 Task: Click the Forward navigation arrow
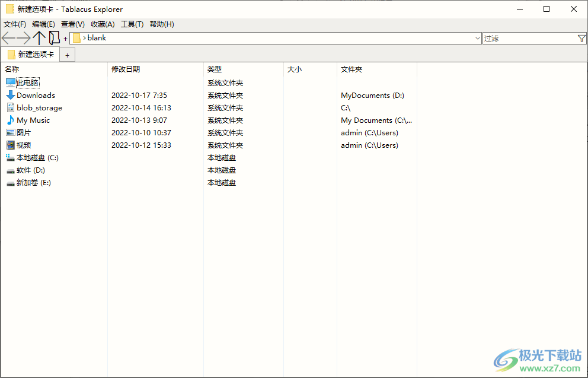(x=24, y=38)
